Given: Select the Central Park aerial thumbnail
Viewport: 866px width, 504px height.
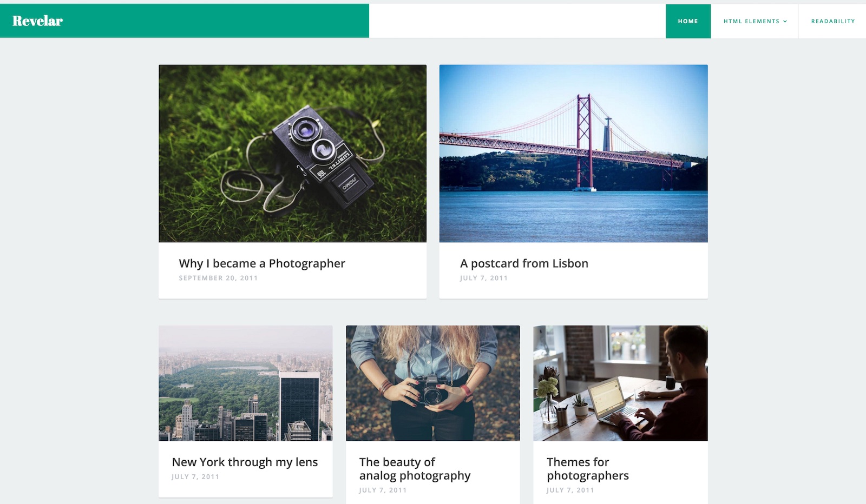Looking at the screenshot, I should 245,383.
